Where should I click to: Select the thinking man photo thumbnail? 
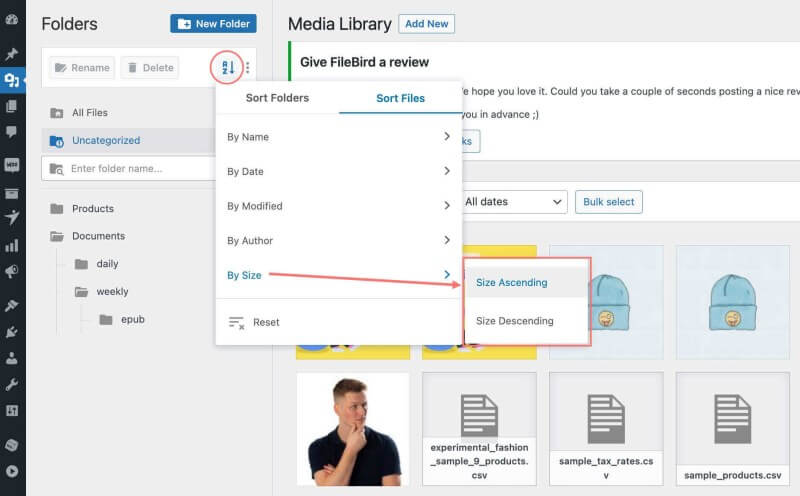tap(353, 429)
